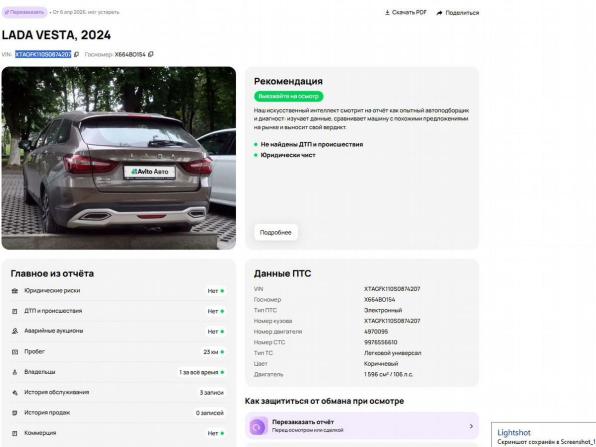Select the highlighted VIN number in the header
596x447 pixels.
43,54
